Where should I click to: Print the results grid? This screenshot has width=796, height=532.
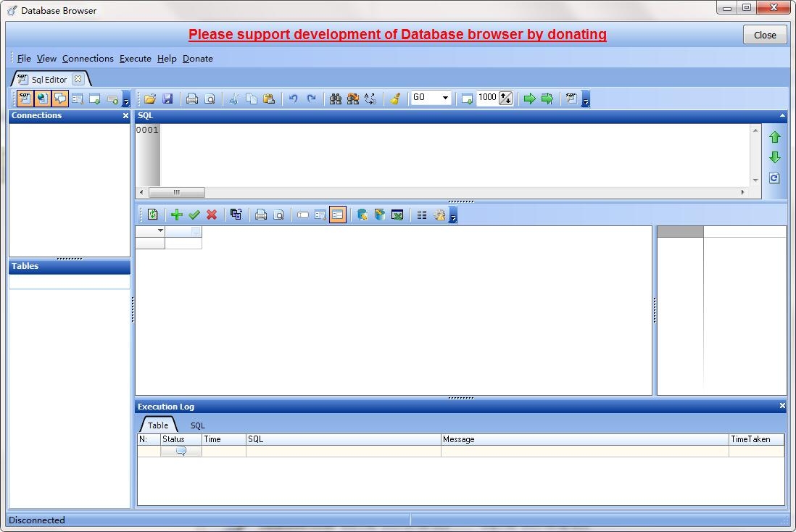[261, 215]
